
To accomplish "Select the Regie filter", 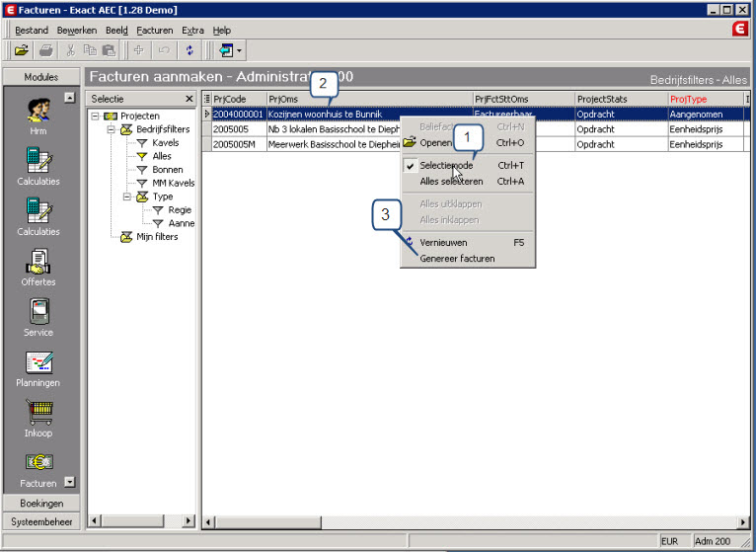I will coord(180,210).
